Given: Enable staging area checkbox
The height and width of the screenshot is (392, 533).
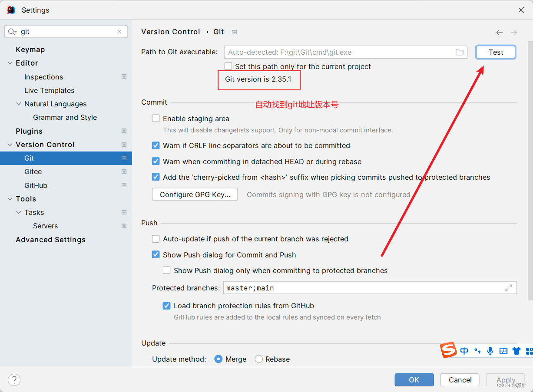Looking at the screenshot, I should tap(156, 119).
